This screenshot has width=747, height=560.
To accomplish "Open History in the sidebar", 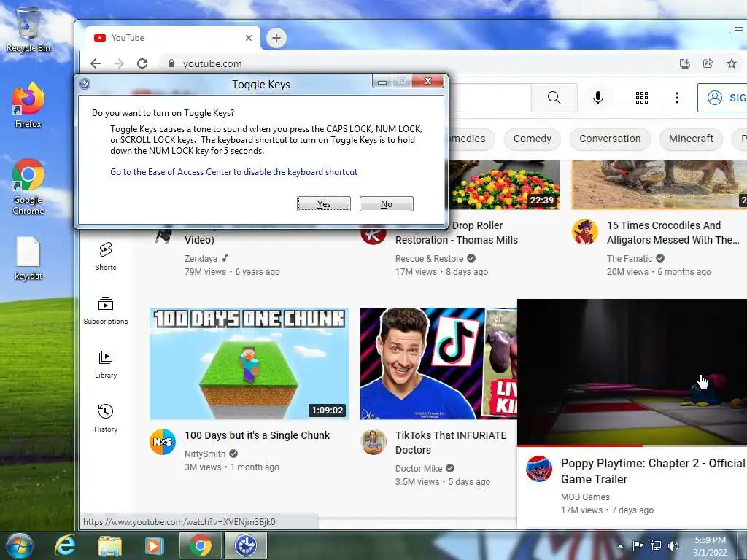I will (106, 418).
